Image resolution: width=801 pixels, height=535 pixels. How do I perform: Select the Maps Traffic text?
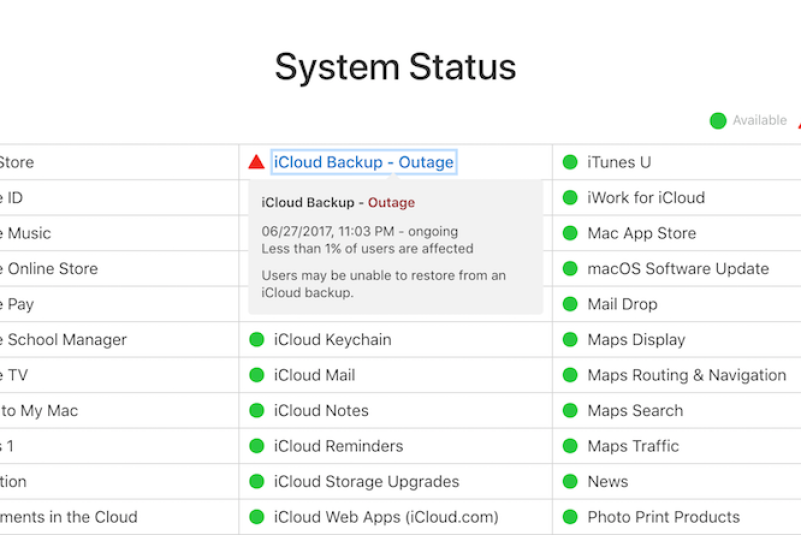[633, 446]
